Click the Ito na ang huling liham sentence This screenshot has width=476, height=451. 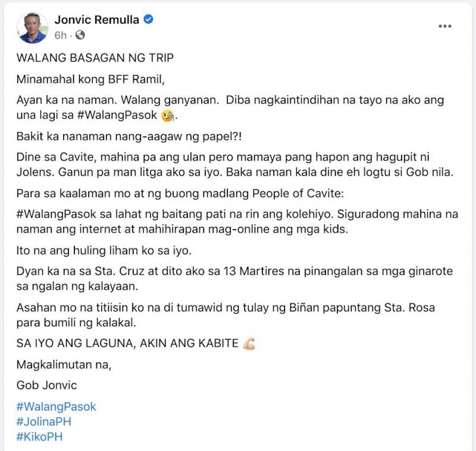pos(104,250)
